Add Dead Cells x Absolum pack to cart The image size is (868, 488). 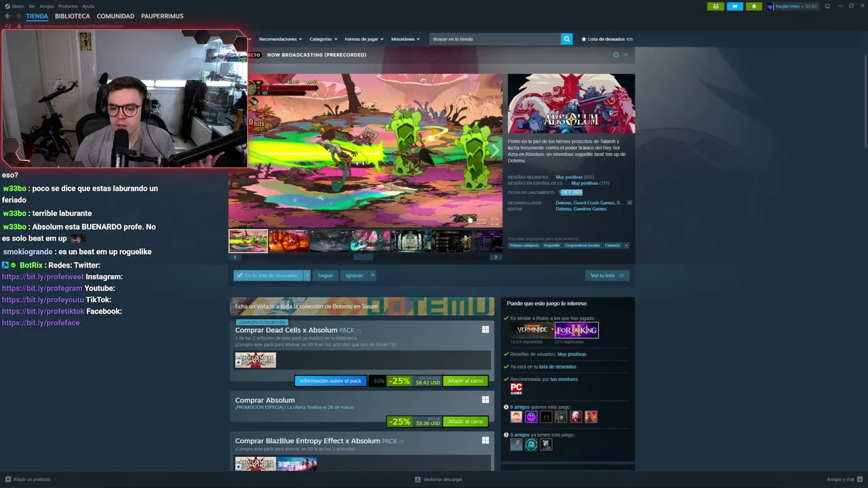click(465, 381)
